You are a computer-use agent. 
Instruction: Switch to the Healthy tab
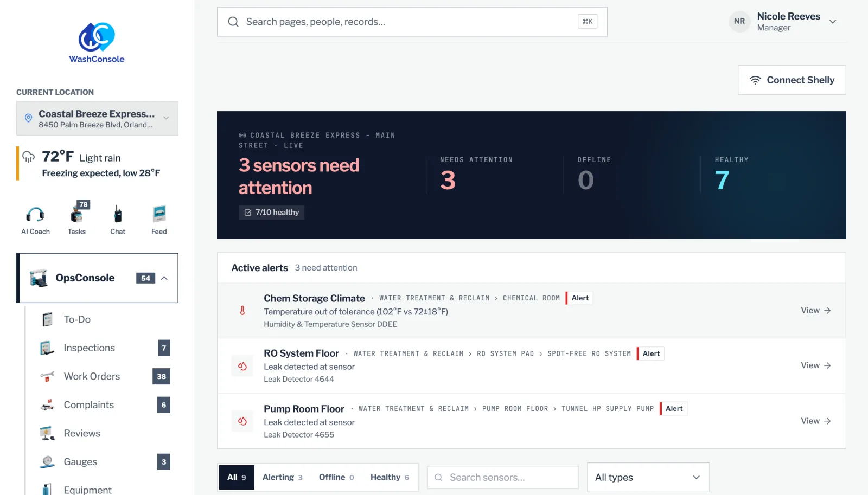pyautogui.click(x=390, y=478)
